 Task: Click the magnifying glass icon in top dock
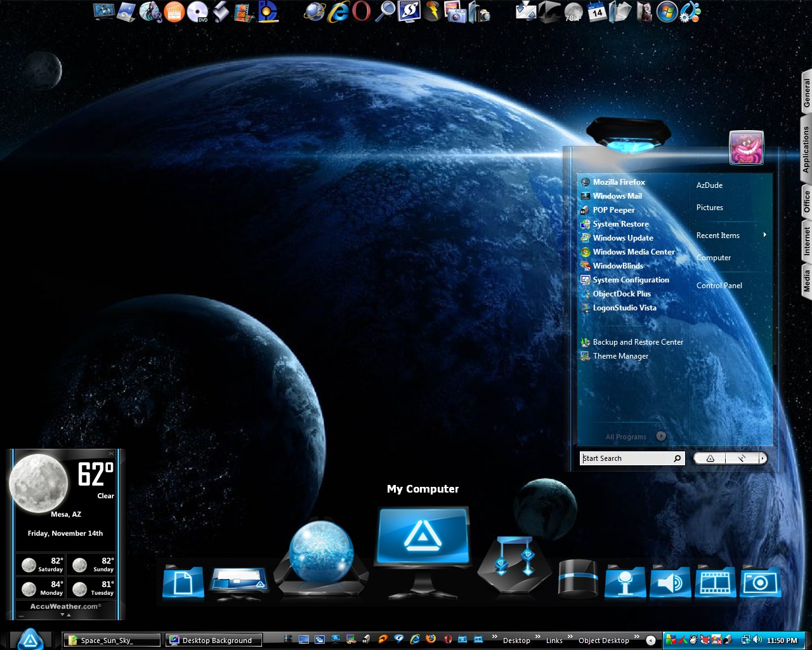coord(385,11)
